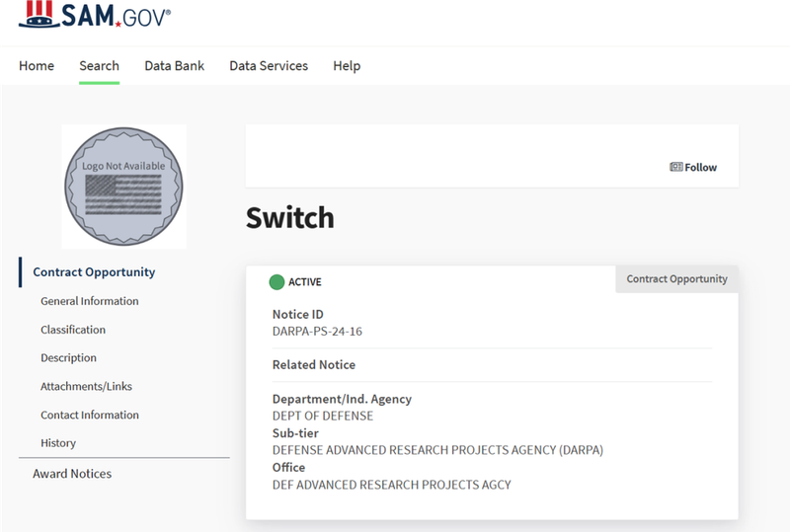Click the SAM.GOV logo

(x=95, y=14)
